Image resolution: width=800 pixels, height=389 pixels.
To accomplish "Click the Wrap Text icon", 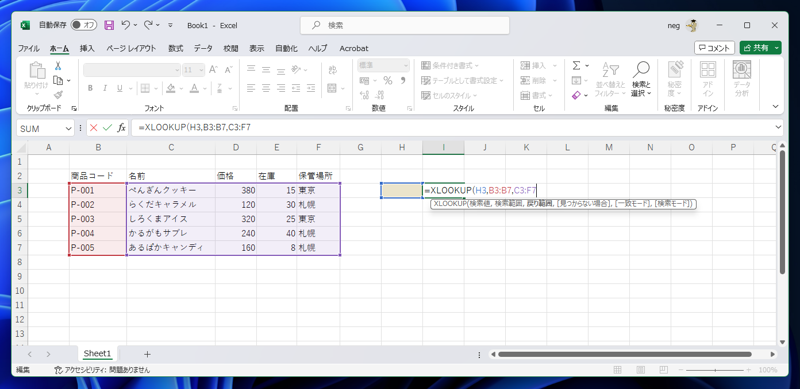I will 333,69.
